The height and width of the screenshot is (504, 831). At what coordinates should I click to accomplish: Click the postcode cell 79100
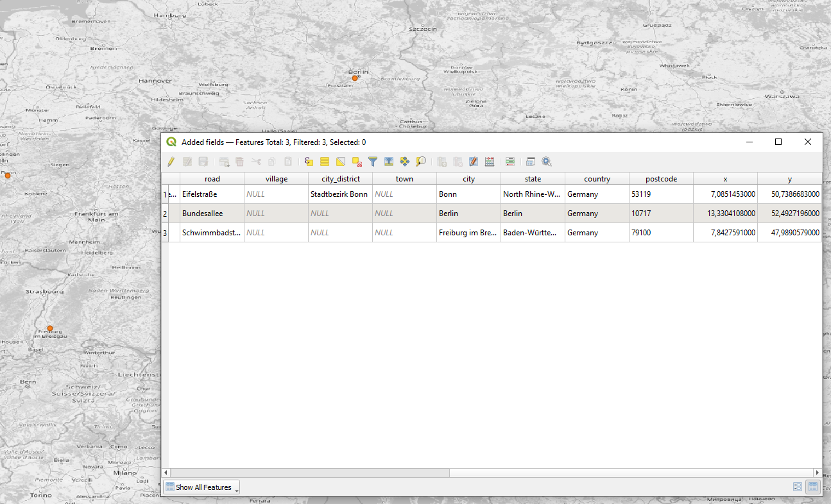662,233
